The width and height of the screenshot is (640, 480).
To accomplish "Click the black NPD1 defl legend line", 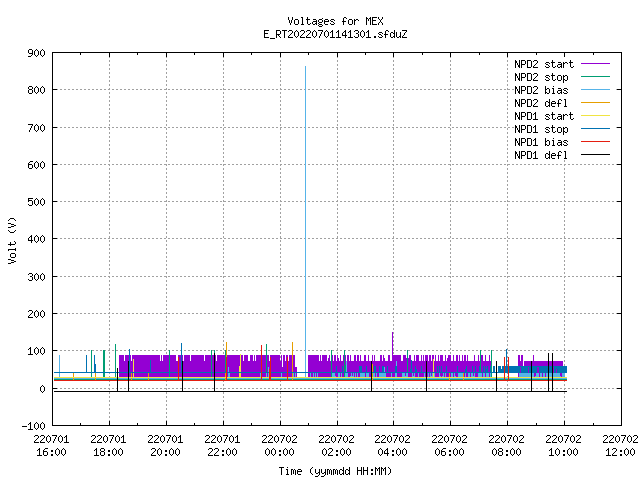I will 595,155.
